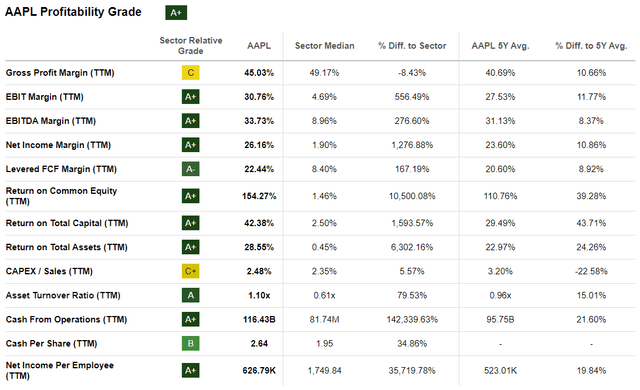Viewport: 640px width, 390px height.
Task: Click the A- grade badge for Levered FCF Margin
Action: [x=191, y=169]
